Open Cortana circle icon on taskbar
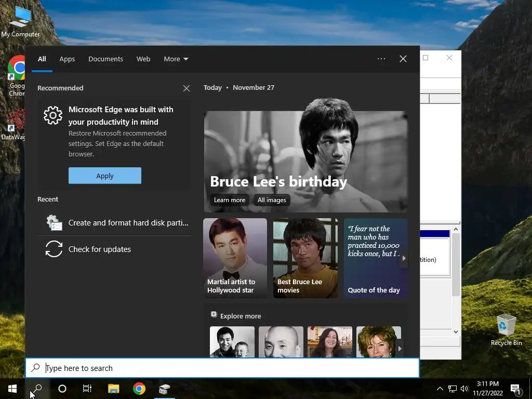This screenshot has width=532, height=399. coord(62,389)
